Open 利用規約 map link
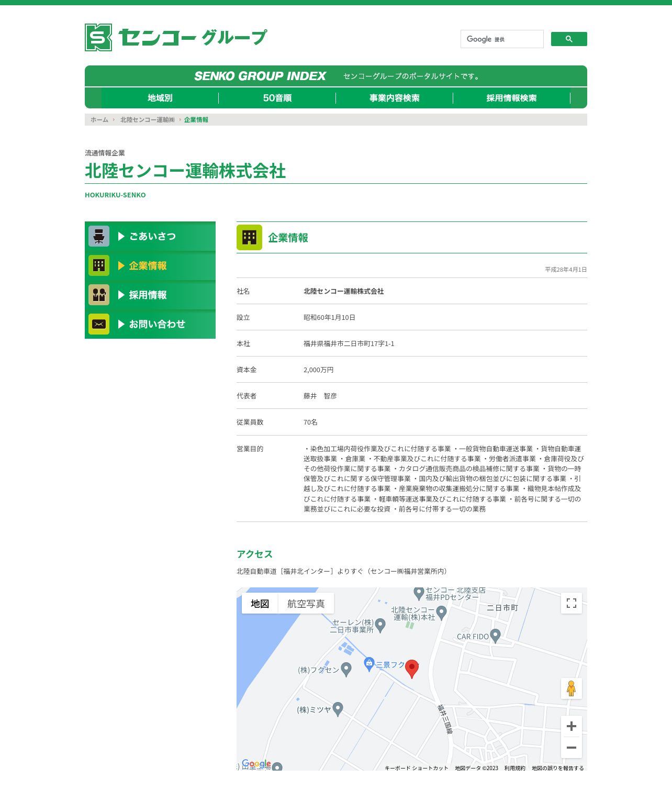Screen dimensions: 672x812 pyautogui.click(x=515, y=768)
